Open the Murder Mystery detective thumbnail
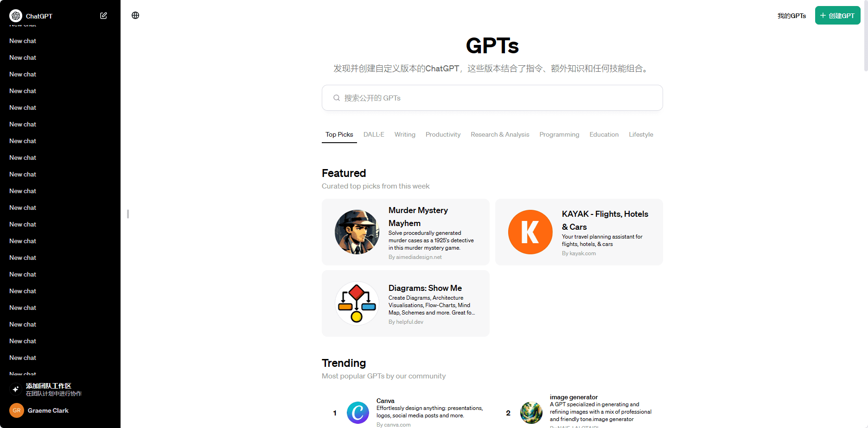 pyautogui.click(x=357, y=232)
